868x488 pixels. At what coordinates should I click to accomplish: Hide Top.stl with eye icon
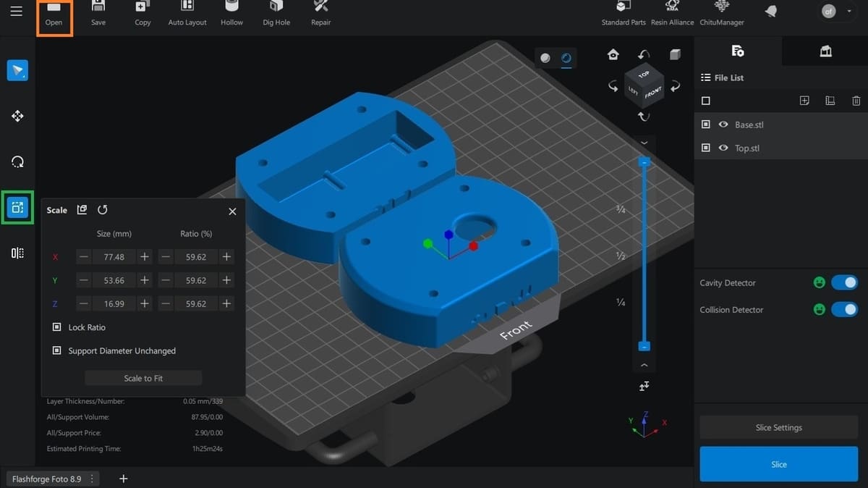pos(723,148)
